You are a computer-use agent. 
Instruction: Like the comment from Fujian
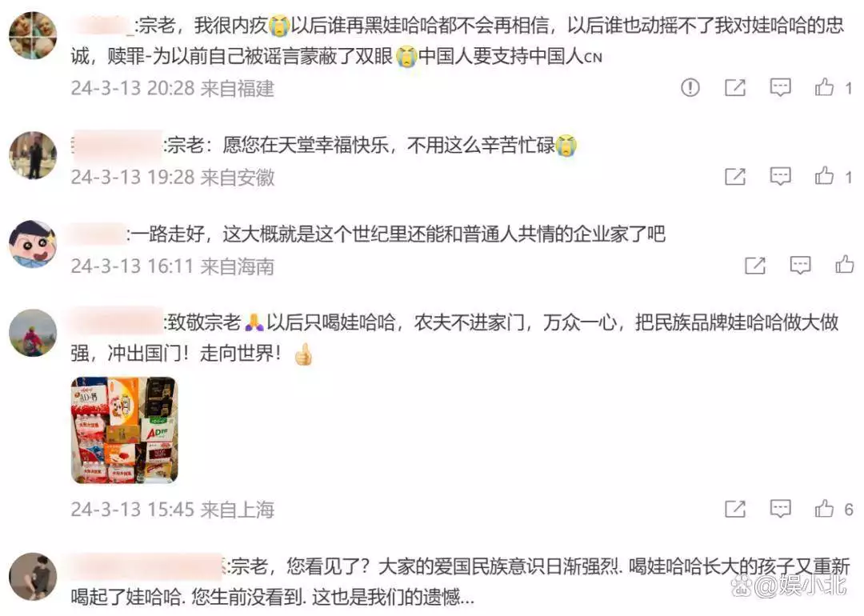click(x=824, y=86)
